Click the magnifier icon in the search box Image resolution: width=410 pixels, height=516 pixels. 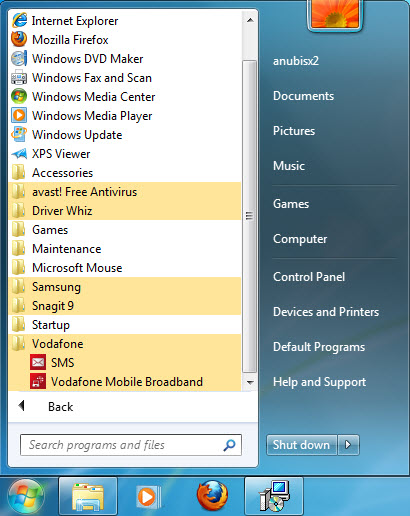pyautogui.click(x=229, y=445)
